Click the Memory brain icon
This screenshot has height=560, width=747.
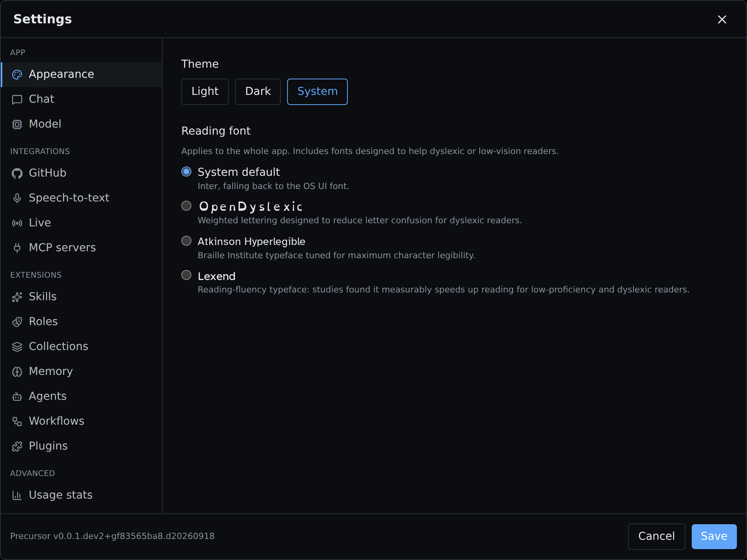pos(17,372)
